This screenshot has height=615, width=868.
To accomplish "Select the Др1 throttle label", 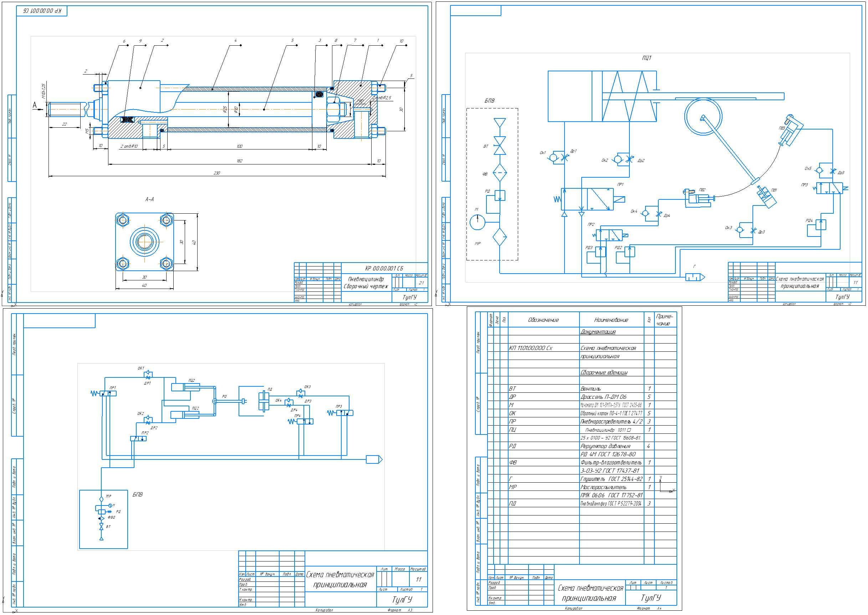I will pos(573,151).
